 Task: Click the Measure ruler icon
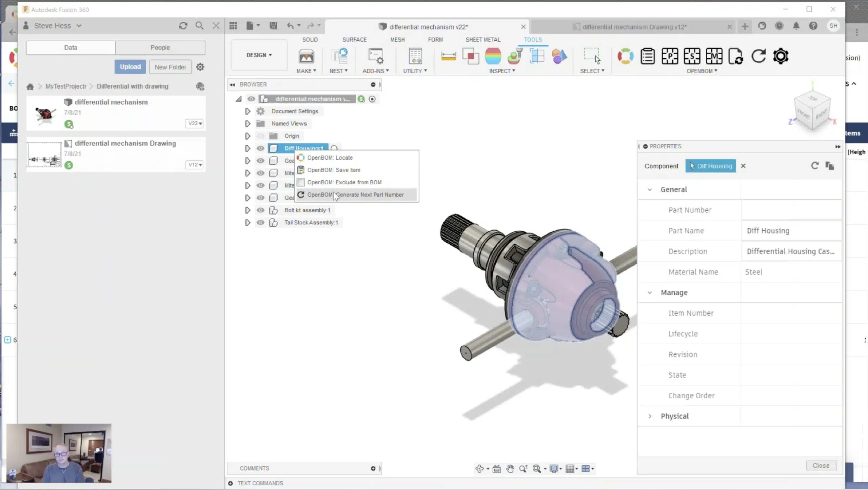tap(448, 56)
